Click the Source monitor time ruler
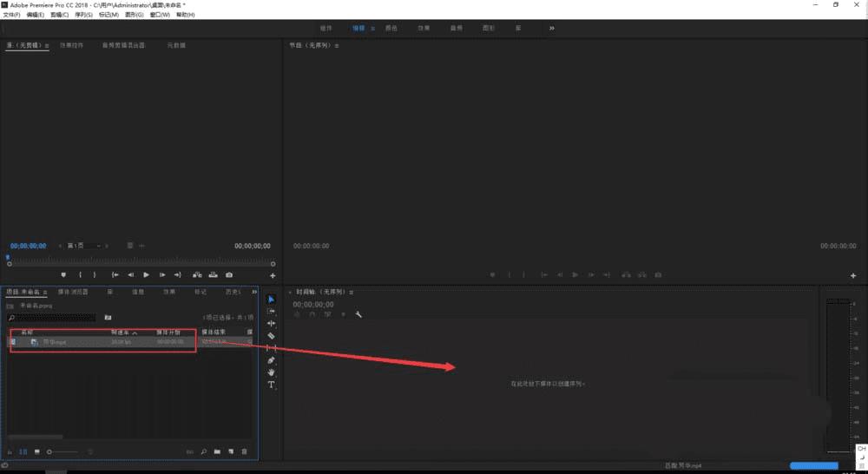Image resolution: width=868 pixels, height=474 pixels. tap(141, 260)
